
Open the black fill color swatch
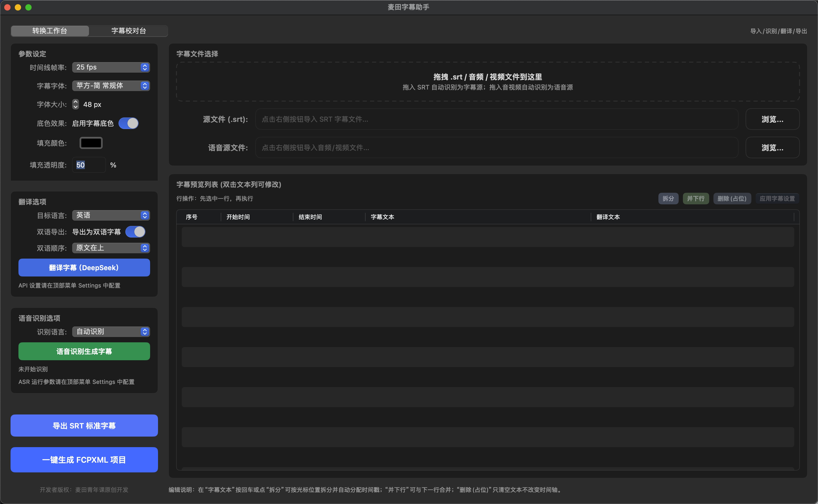91,143
